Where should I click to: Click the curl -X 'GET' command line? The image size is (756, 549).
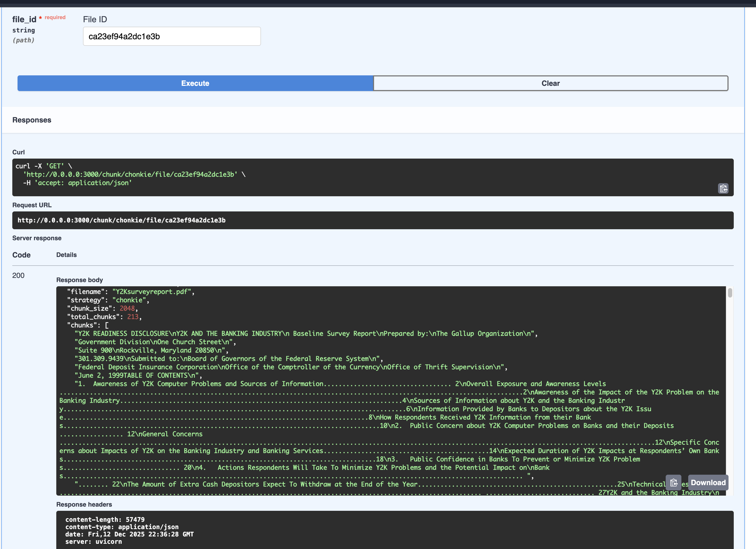(x=44, y=166)
